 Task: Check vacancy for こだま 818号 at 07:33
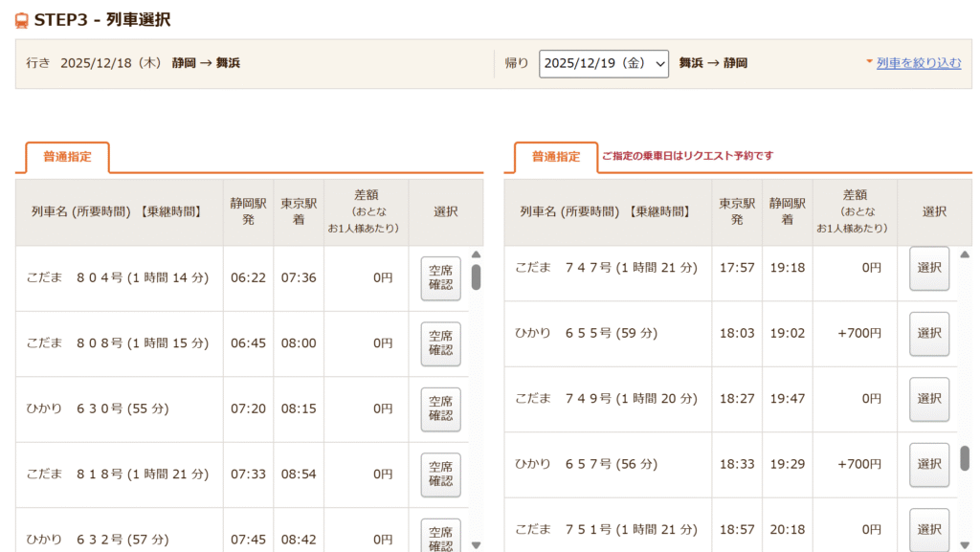[440, 475]
